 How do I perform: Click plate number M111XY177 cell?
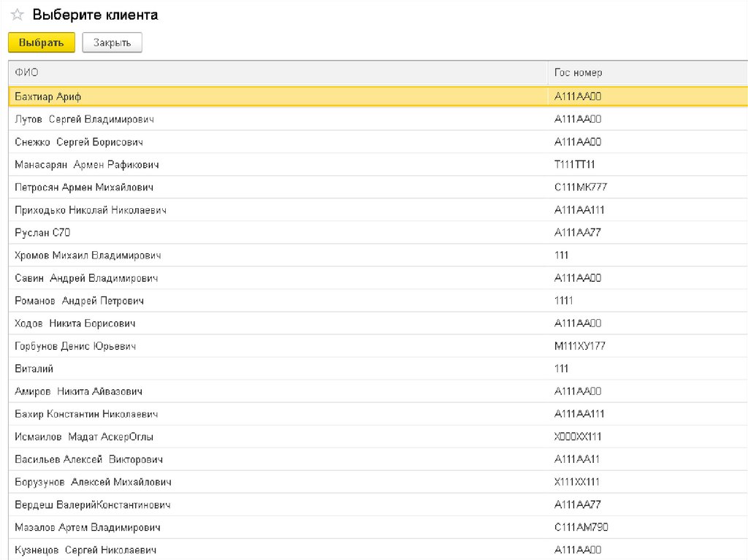[x=579, y=346]
